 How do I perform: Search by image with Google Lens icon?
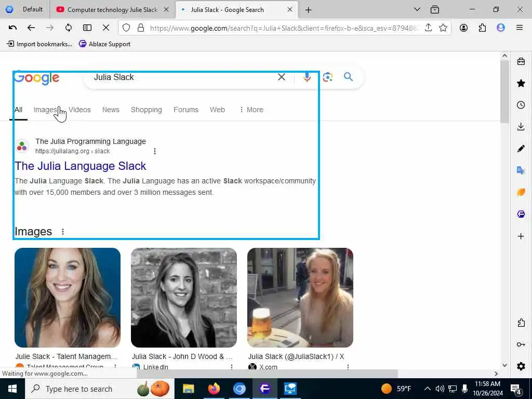[x=328, y=77]
